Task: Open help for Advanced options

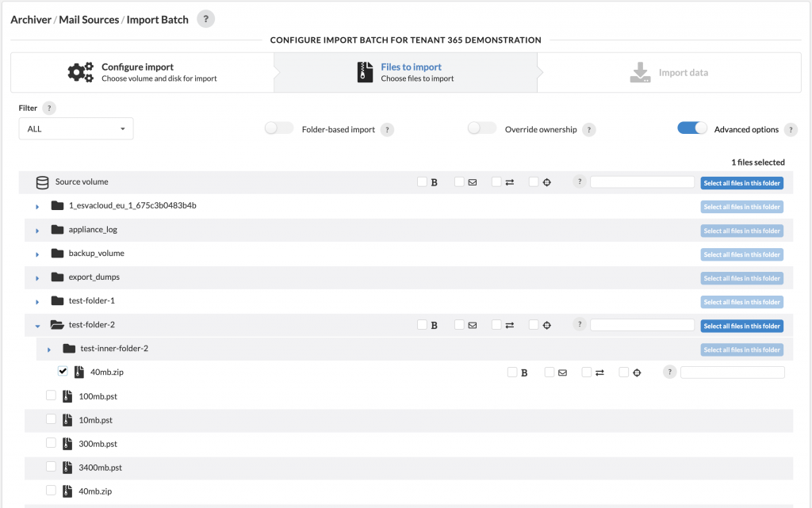Action: [x=791, y=130]
